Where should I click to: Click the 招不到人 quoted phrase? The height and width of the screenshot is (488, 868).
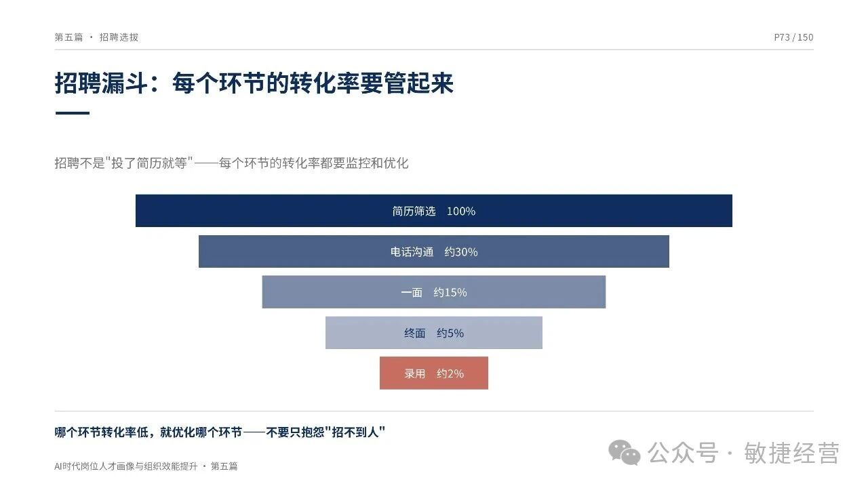(355, 432)
